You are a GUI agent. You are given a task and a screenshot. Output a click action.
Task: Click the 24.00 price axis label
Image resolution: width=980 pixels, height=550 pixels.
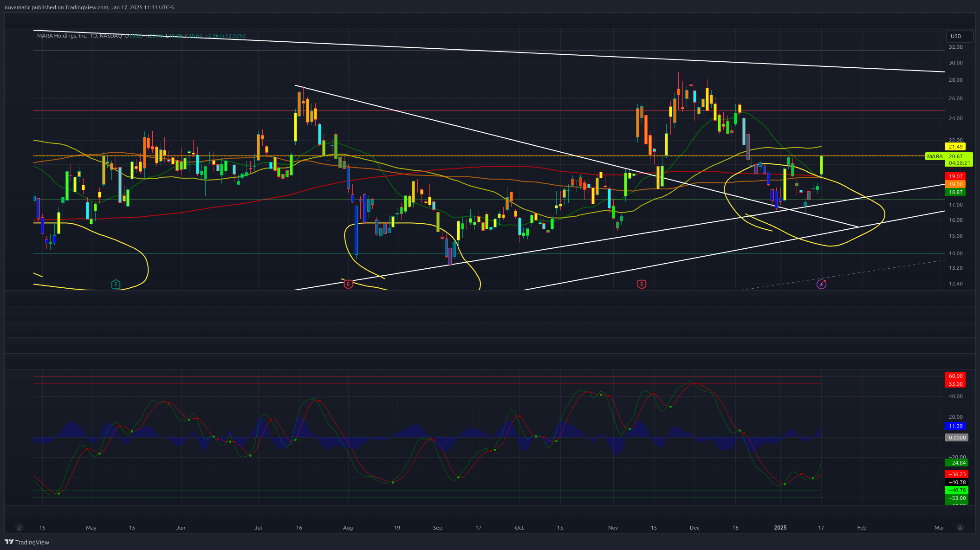955,118
